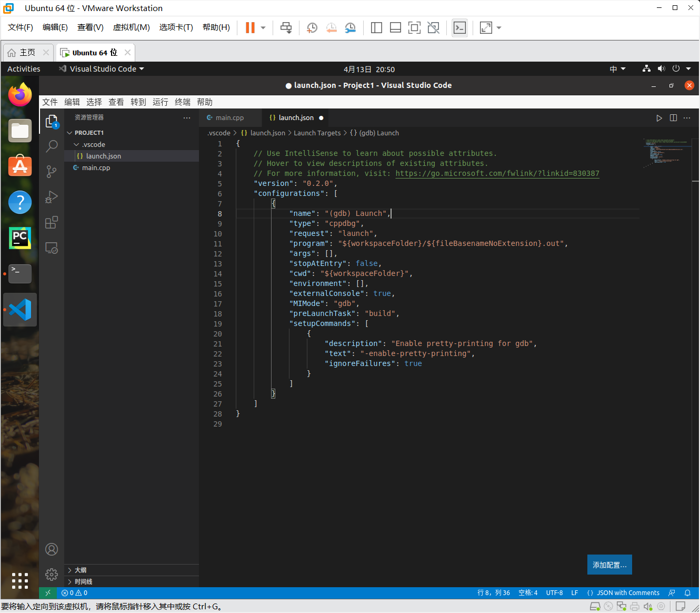Screen dimensions: 700x613
Task: Click the 添加配置... button
Action: coord(609,565)
